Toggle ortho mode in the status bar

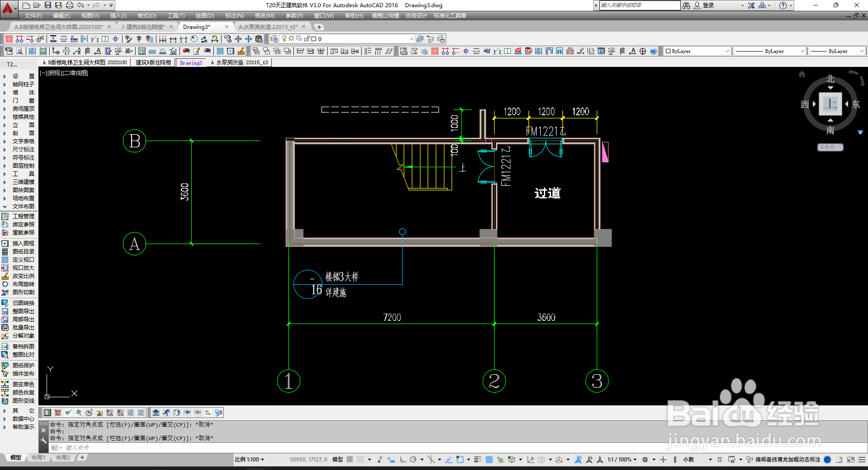tap(403, 460)
